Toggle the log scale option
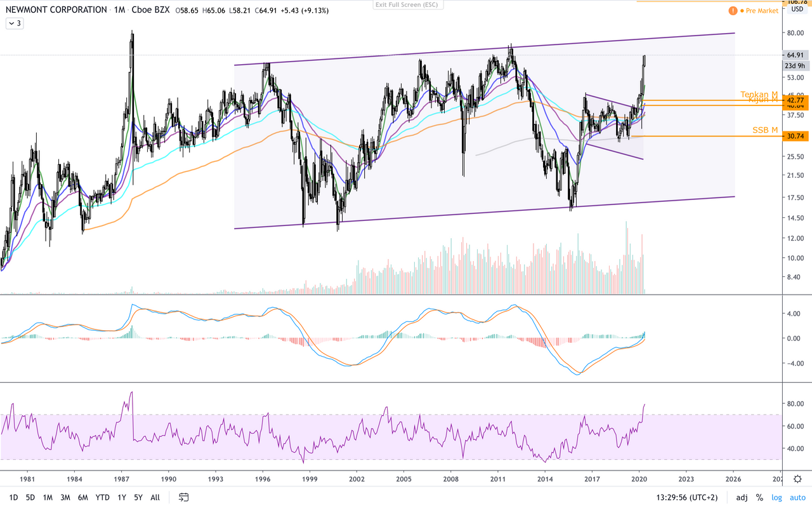 click(776, 497)
